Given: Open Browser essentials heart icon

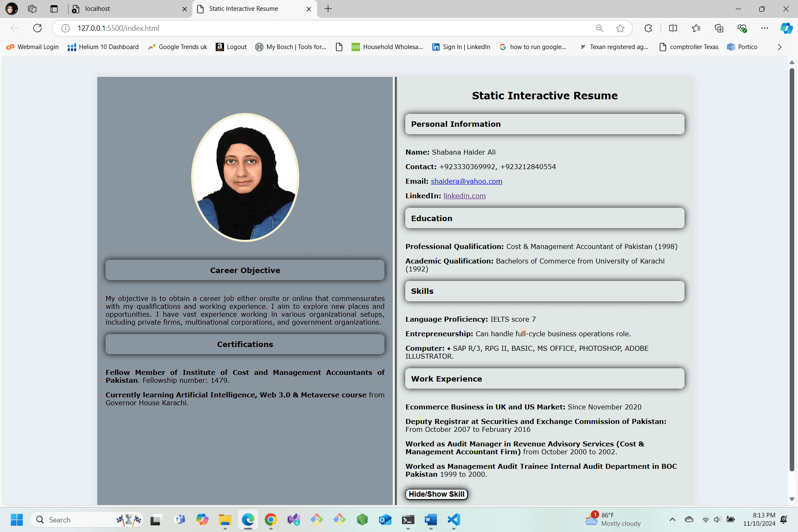Looking at the screenshot, I should (742, 28).
